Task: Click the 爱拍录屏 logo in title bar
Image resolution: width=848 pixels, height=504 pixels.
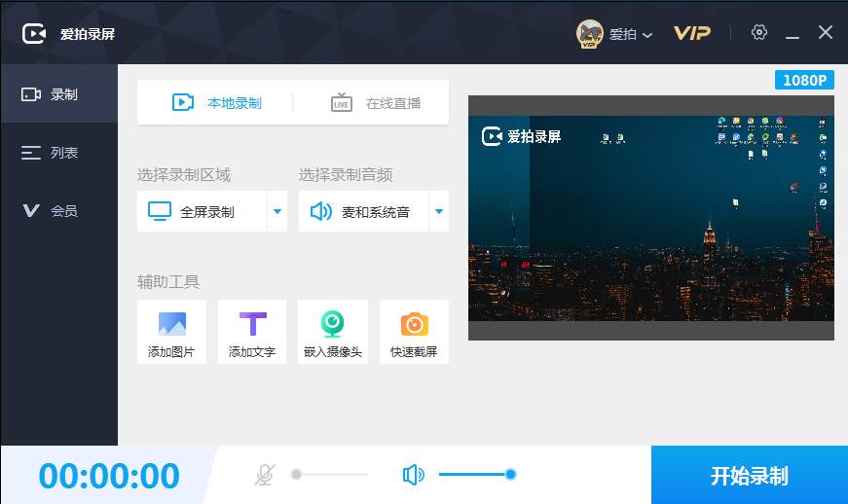Action: 35,34
